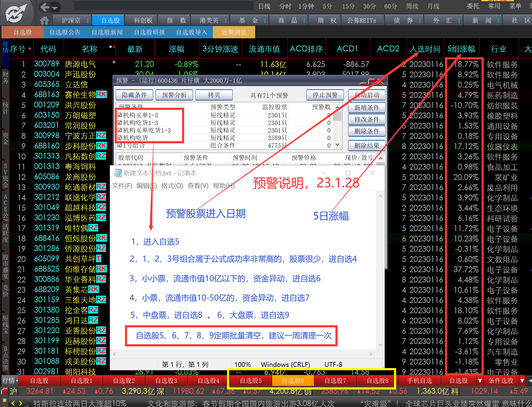
Task: Click 拷贝 button in alert dialog
Action: point(214,95)
